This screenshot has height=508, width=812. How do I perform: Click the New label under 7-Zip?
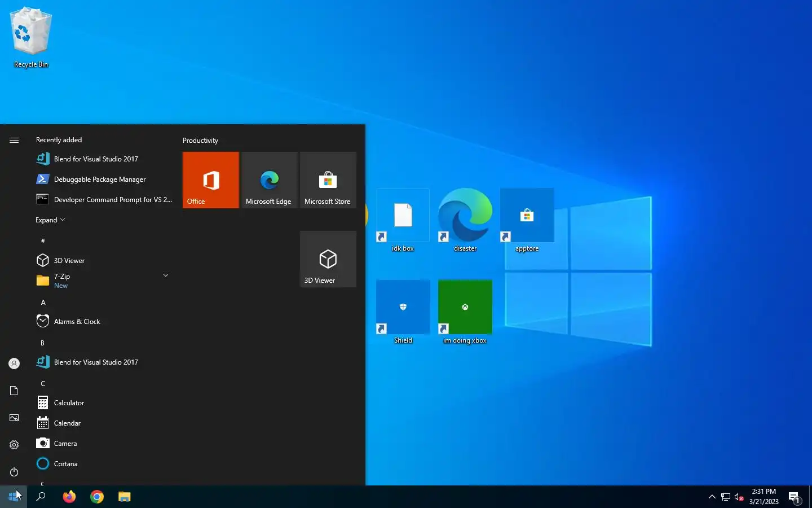[x=61, y=286]
